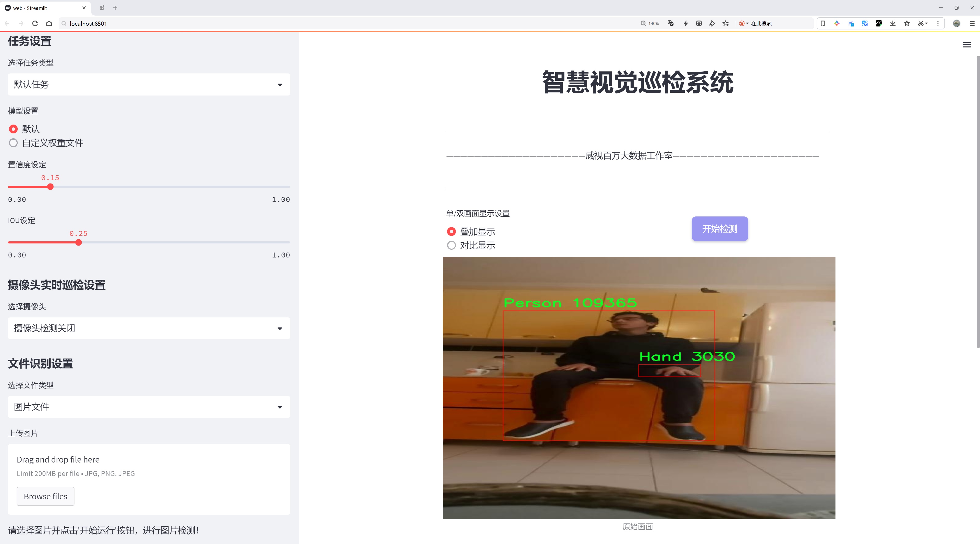Click the drag and drop upload area

pos(149,479)
